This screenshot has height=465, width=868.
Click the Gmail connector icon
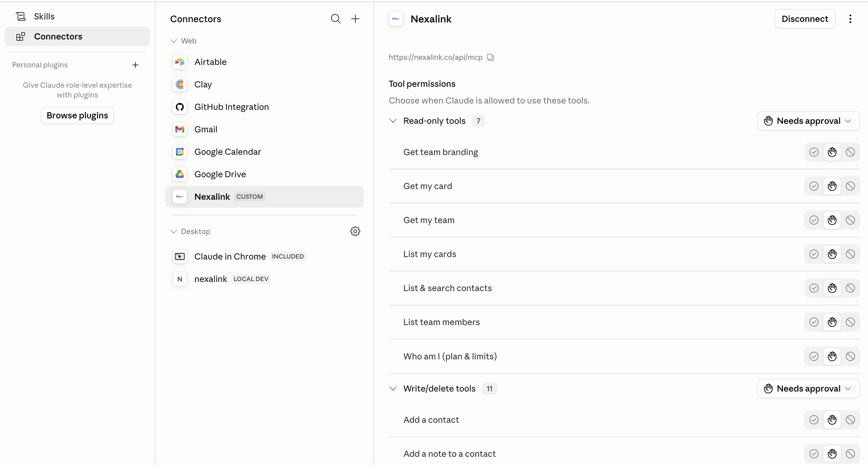pyautogui.click(x=179, y=129)
